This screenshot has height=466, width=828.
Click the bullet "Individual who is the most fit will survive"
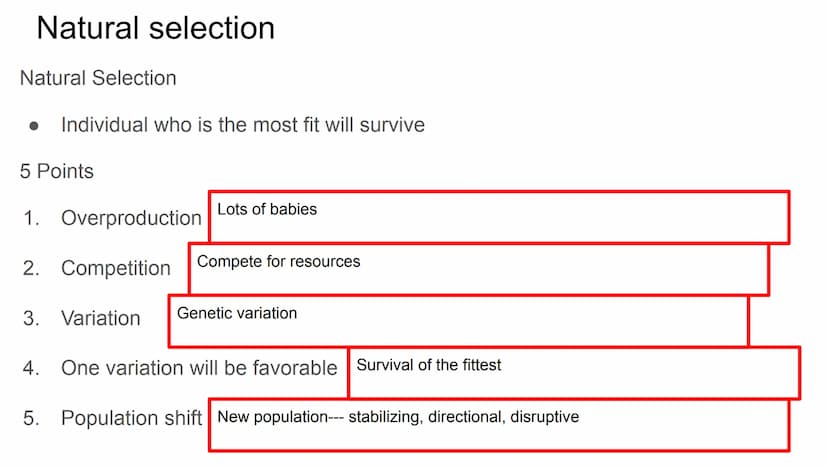[x=243, y=125]
